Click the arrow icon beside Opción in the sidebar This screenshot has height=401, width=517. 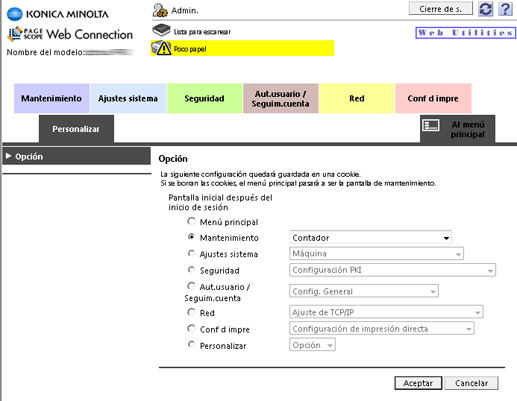(x=9, y=156)
